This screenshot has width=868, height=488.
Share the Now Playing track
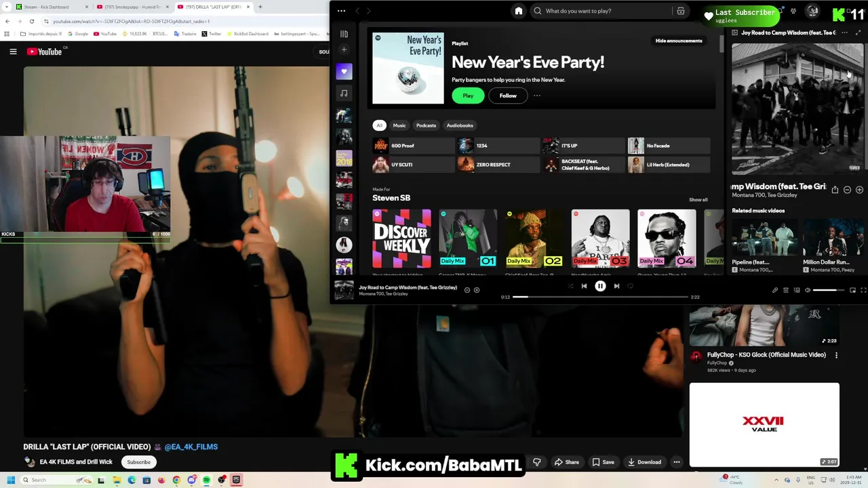tap(835, 190)
